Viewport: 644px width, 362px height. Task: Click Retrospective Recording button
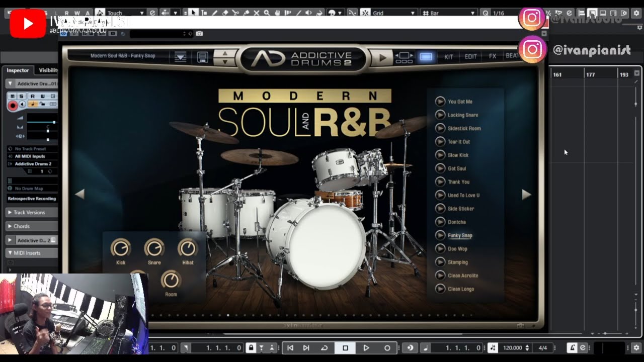coord(32,199)
